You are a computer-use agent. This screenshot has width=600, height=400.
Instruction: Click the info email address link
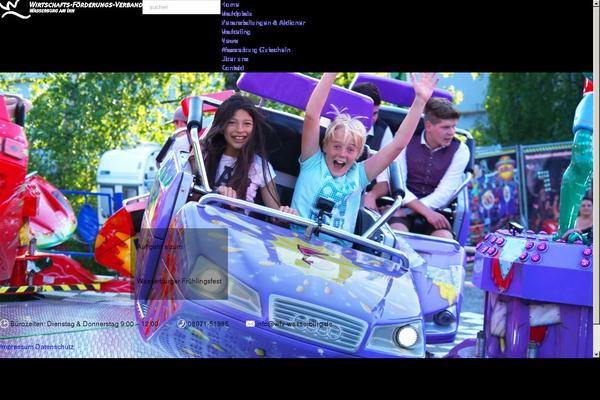point(294,324)
